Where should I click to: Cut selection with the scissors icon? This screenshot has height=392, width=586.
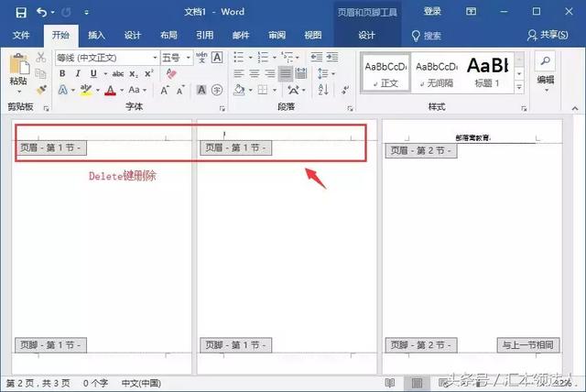[x=40, y=58]
